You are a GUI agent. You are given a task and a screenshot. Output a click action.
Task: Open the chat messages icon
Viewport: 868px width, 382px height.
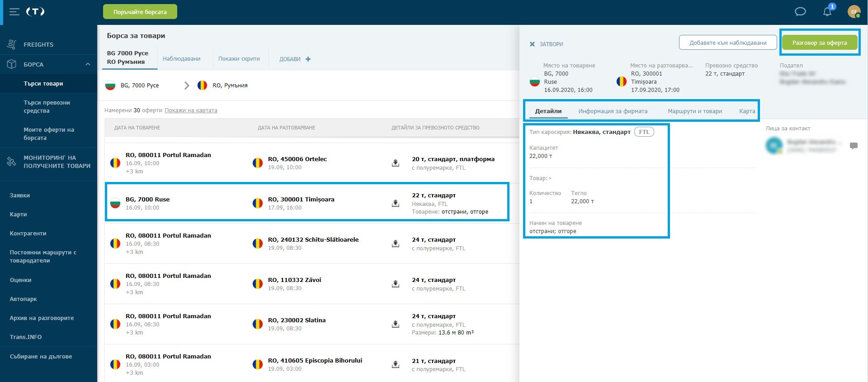click(x=800, y=12)
